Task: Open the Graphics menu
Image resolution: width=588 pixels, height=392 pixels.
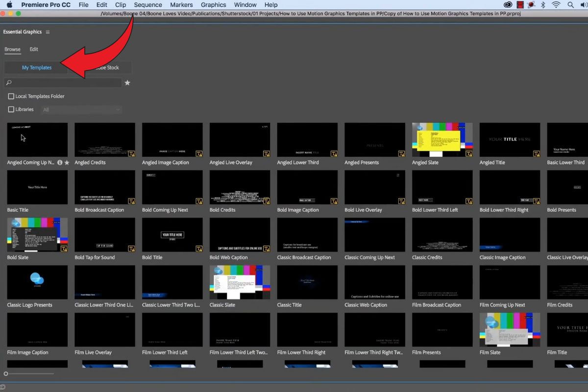Action: click(214, 5)
